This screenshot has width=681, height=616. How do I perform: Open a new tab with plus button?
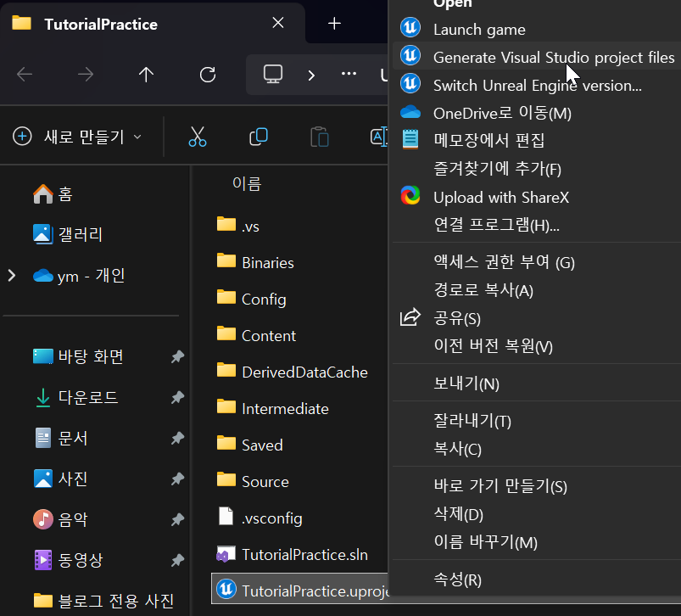pos(334,23)
